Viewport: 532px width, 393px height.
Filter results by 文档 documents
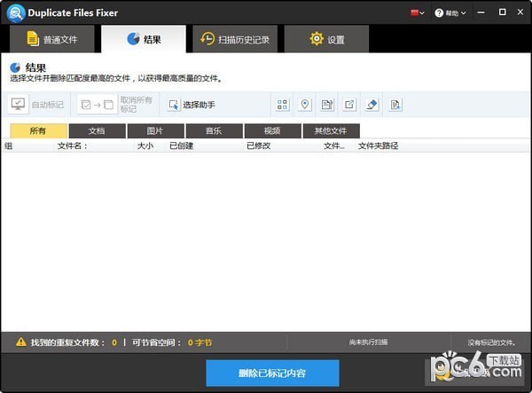(x=97, y=131)
